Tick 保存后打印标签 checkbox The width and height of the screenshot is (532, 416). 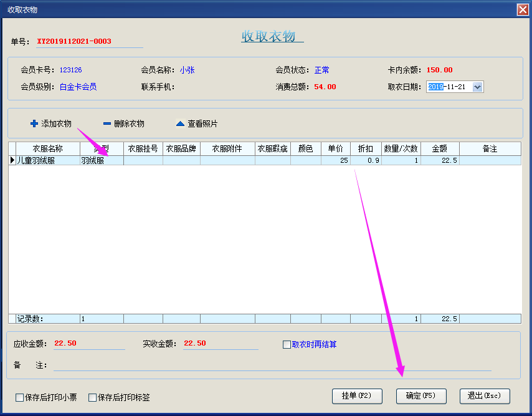click(x=92, y=398)
